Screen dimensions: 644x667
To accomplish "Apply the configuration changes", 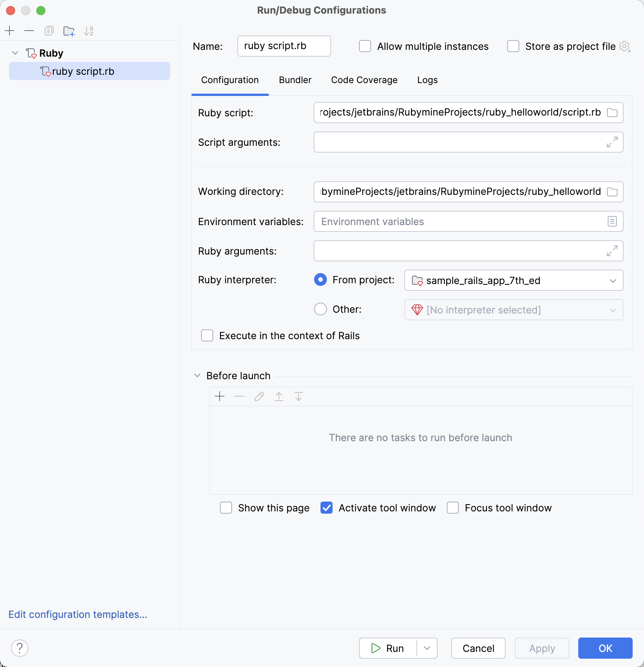I will 542,648.
